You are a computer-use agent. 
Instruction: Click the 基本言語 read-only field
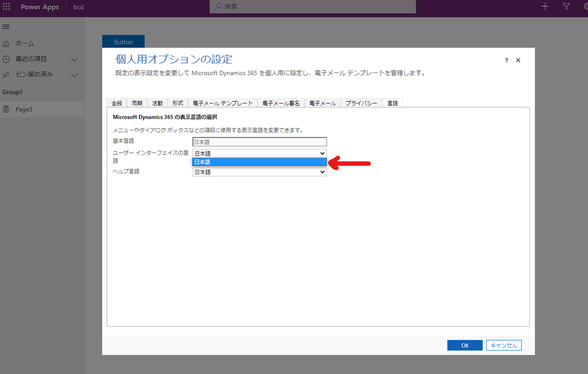(259, 142)
